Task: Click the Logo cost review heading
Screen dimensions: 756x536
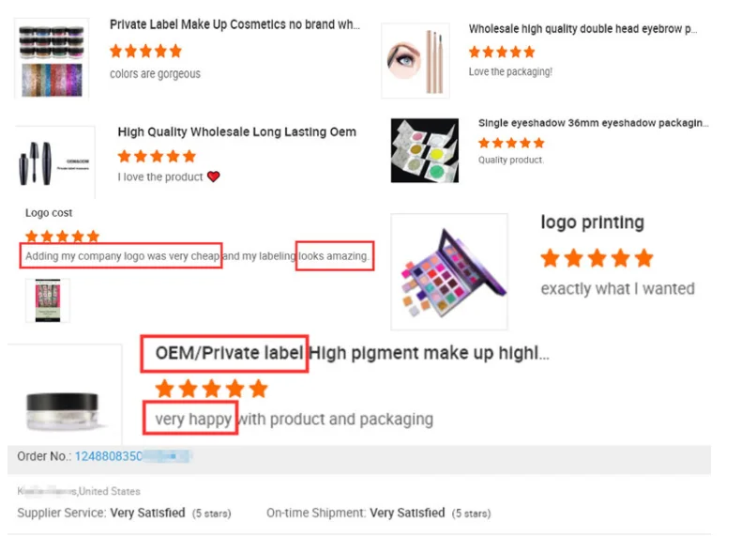Action: [x=49, y=213]
